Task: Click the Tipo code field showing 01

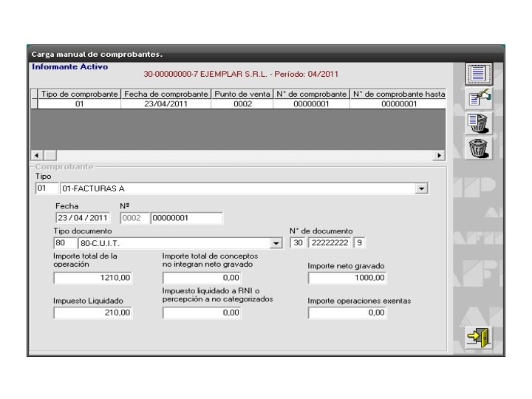Action: click(47, 188)
